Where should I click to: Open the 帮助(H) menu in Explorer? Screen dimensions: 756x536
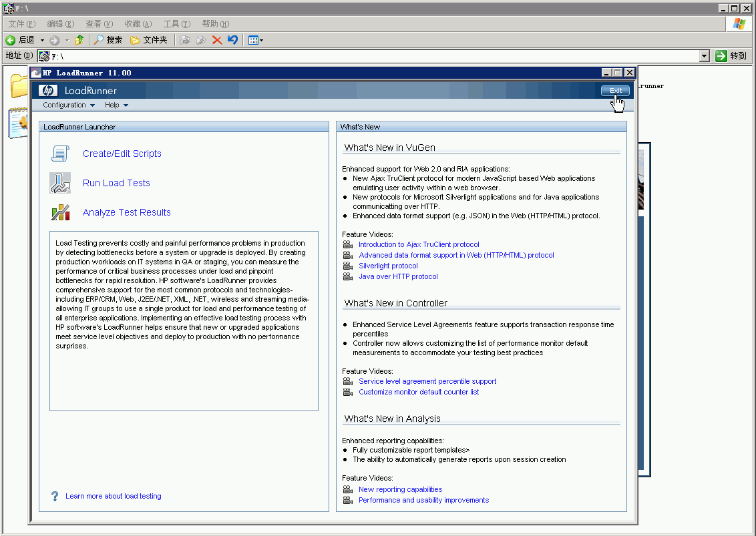(216, 23)
